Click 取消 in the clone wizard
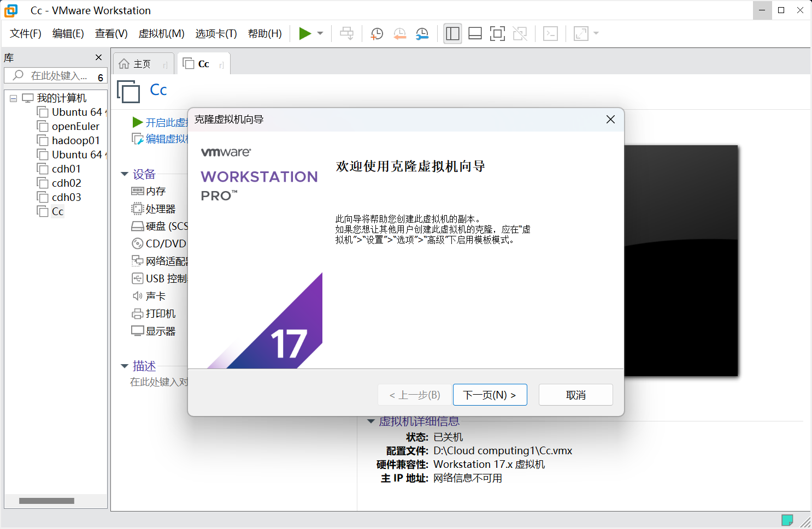Viewport: 812px width, 529px height. pyautogui.click(x=575, y=395)
